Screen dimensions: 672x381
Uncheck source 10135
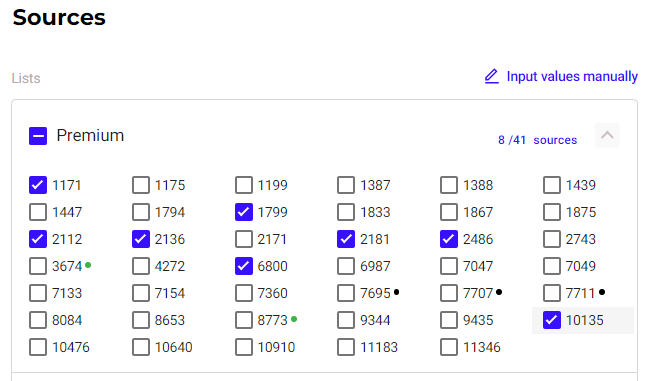pos(552,320)
